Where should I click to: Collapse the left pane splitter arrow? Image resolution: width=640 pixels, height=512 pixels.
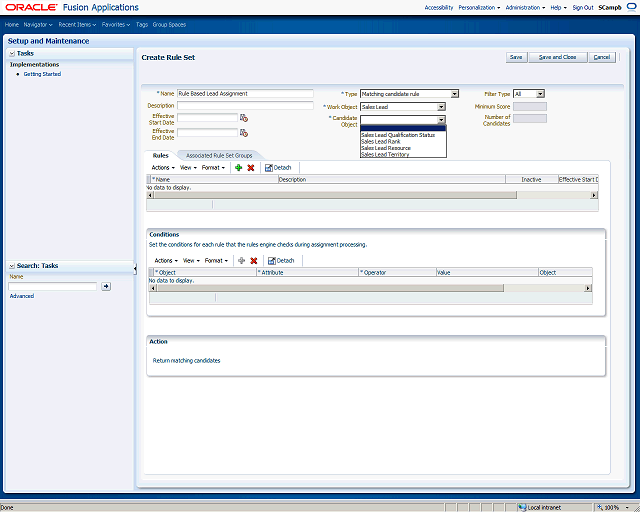click(x=135, y=268)
